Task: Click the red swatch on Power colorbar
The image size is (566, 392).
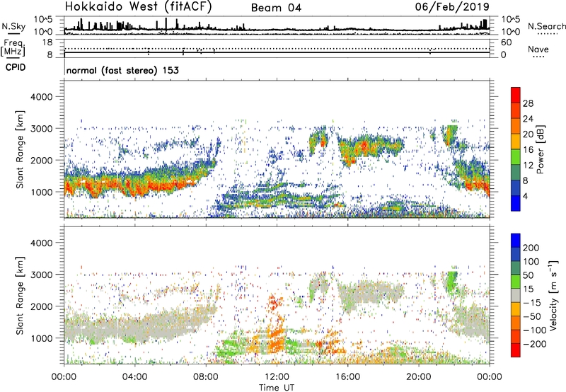Action: tap(516, 95)
